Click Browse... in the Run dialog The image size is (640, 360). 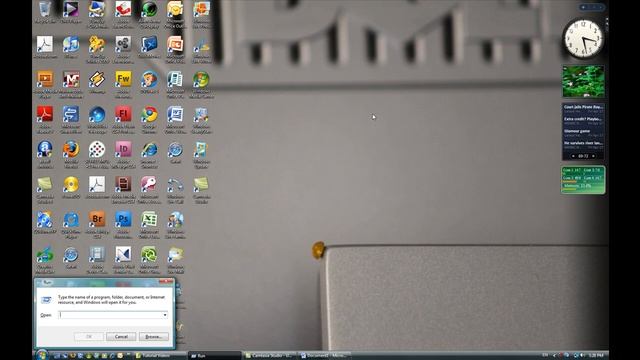(153, 336)
